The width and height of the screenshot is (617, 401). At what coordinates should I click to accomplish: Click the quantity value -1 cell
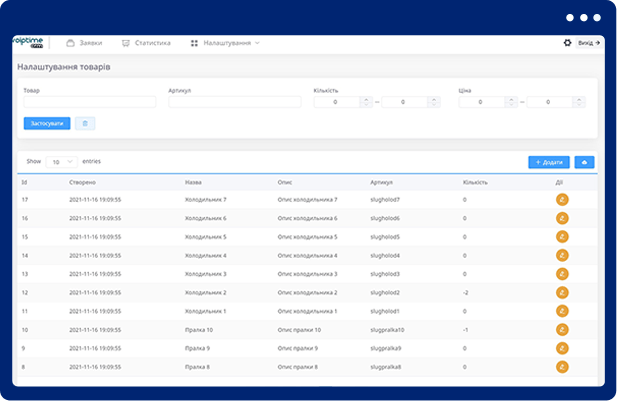point(466,330)
